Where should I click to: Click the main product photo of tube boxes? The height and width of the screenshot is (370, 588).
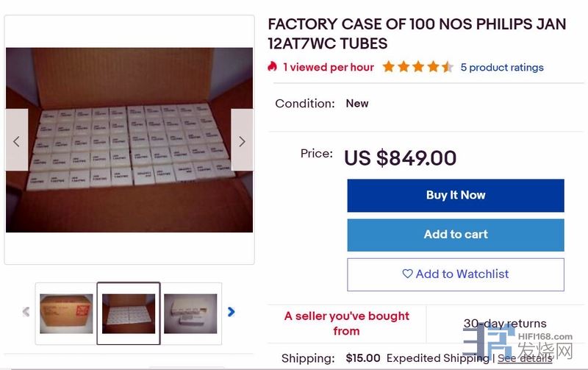click(129, 140)
